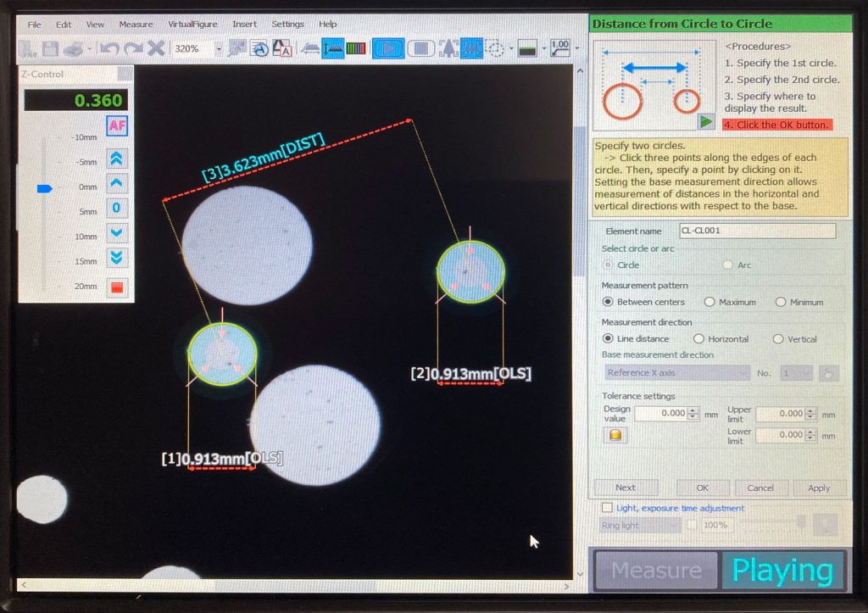The width and height of the screenshot is (868, 613).
Task: Enable Light, exposure time adjustment checkbox
Action: 607,508
